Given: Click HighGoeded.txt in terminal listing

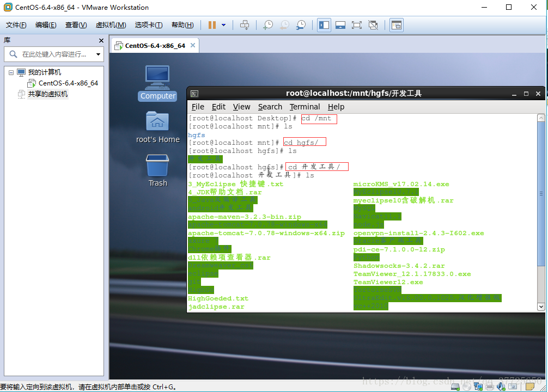Looking at the screenshot, I should pyautogui.click(x=218, y=299).
